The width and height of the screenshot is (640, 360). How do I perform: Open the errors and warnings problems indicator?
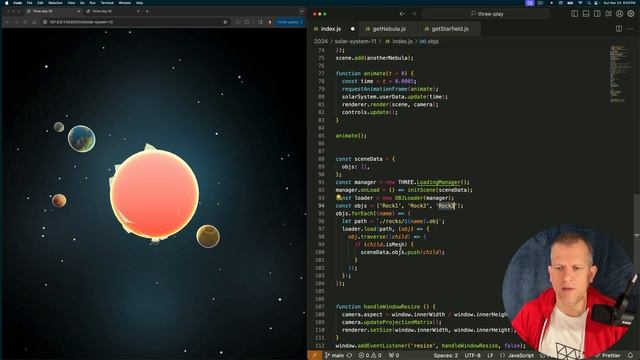point(370,356)
